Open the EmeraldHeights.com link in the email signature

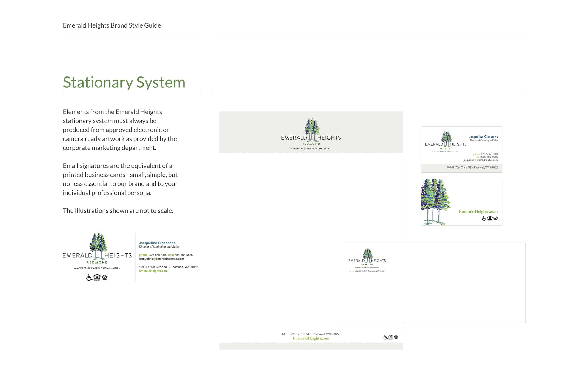[x=153, y=271]
